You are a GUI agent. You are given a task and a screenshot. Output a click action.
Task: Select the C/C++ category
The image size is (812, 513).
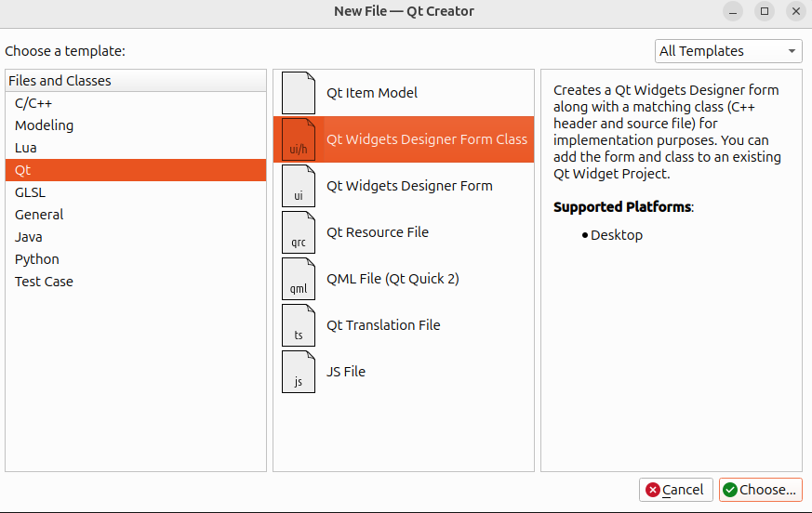pyautogui.click(x=136, y=103)
